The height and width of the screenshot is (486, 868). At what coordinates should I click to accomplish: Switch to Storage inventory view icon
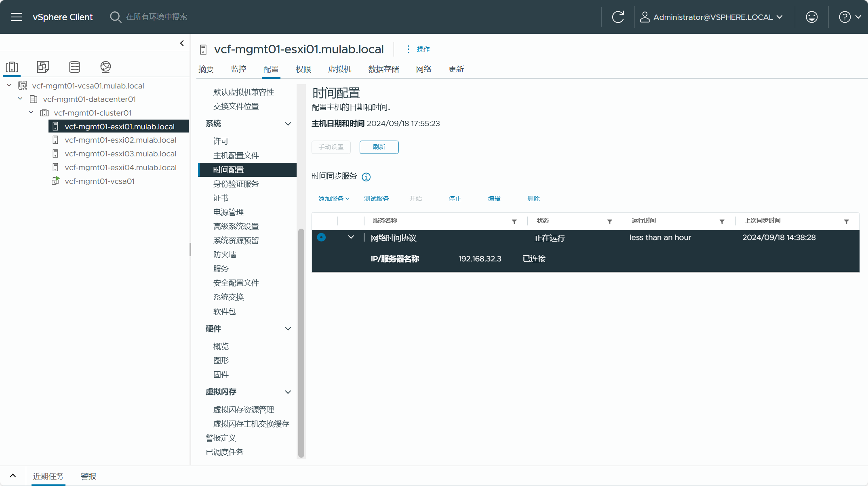74,67
